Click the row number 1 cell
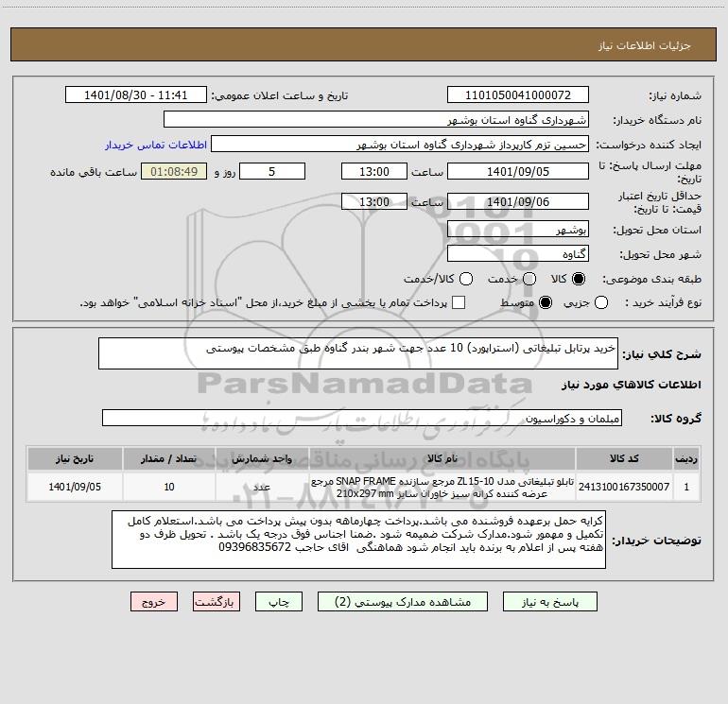728x704 pixels. click(686, 487)
